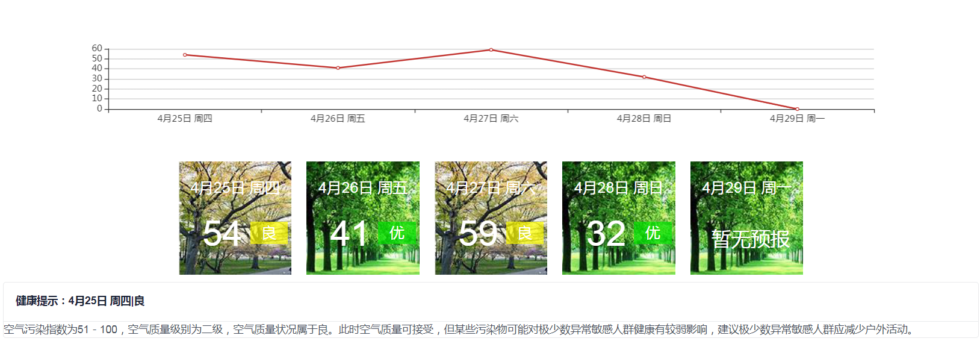The height and width of the screenshot is (347, 980).
Task: Open the 4月28日 周日 forecast card
Action: point(619,218)
